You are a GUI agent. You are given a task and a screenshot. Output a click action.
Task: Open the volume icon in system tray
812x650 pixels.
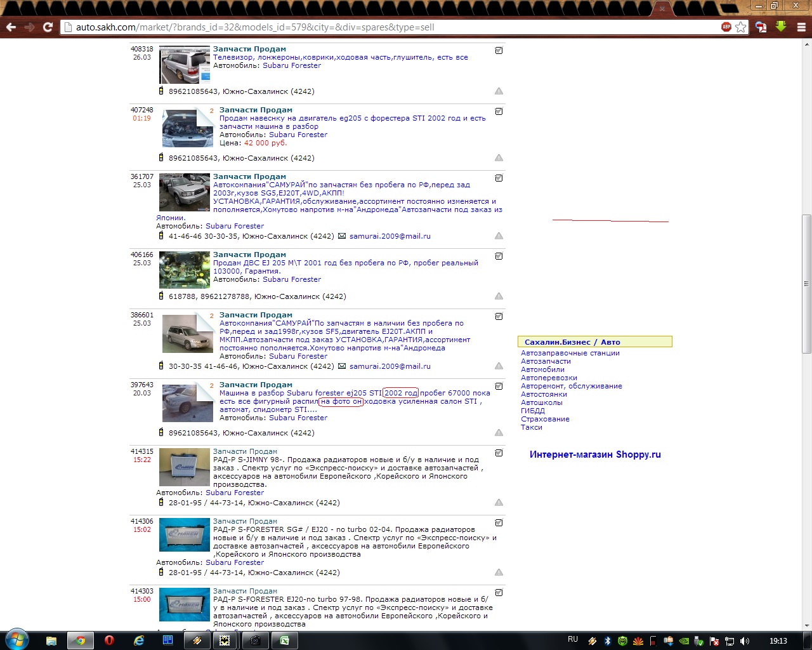(x=744, y=641)
